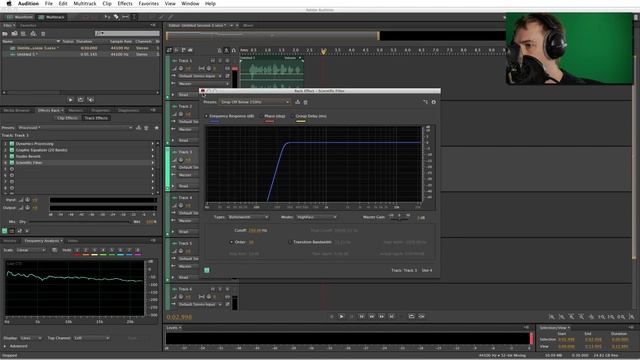The image size is (640, 360).
Task: Open the Frequency Analysis tab
Action: (42, 241)
